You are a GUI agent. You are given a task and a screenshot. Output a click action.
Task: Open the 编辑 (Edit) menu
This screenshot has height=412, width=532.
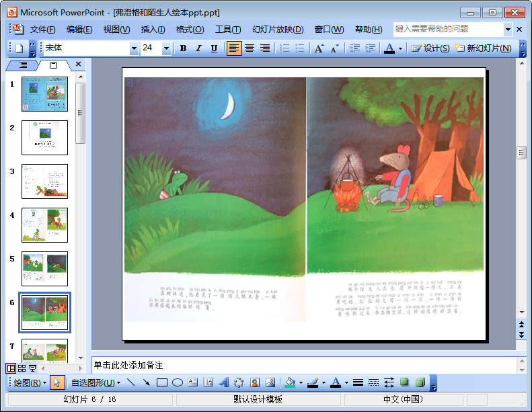pyautogui.click(x=79, y=30)
